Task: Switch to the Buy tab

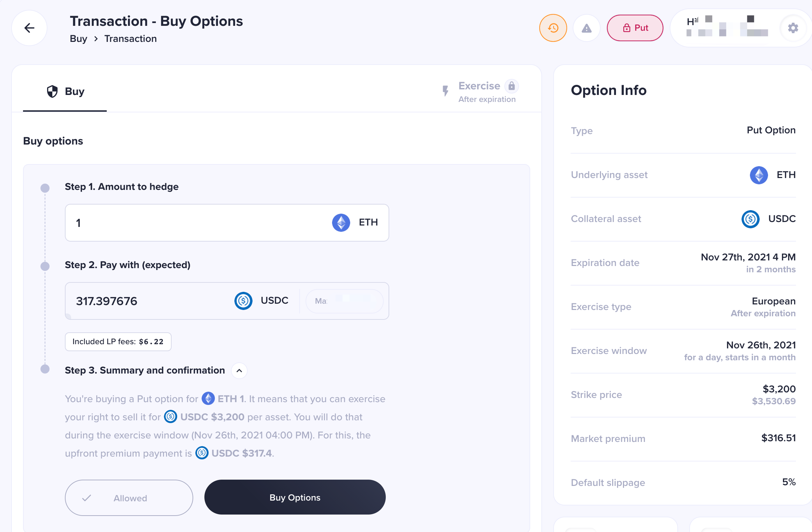Action: [65, 91]
